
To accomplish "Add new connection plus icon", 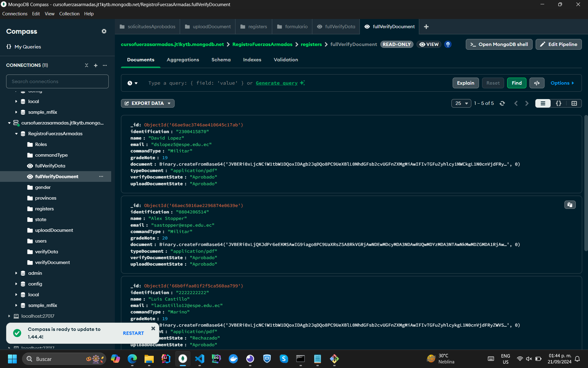I will click(x=96, y=65).
